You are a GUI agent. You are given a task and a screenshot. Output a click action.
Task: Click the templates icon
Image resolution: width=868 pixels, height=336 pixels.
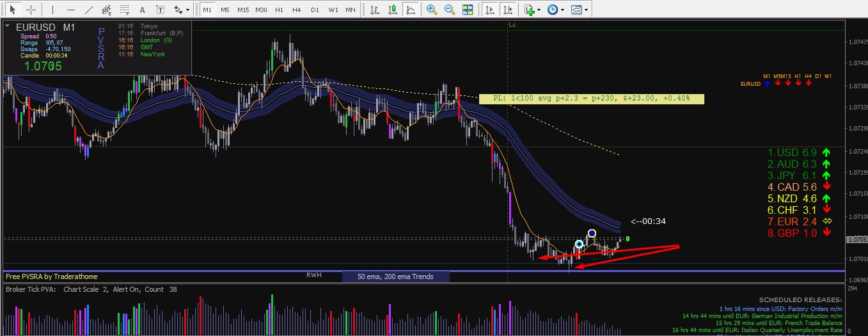(x=577, y=10)
